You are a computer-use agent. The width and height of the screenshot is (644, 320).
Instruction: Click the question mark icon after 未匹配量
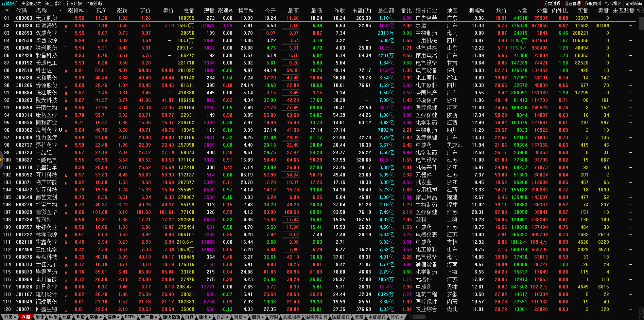(638, 11)
